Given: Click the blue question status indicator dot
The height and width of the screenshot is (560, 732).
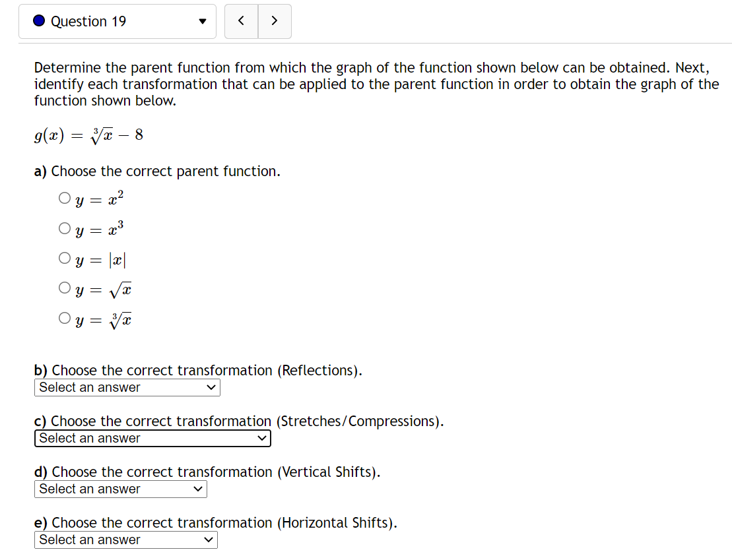Looking at the screenshot, I should (38, 21).
